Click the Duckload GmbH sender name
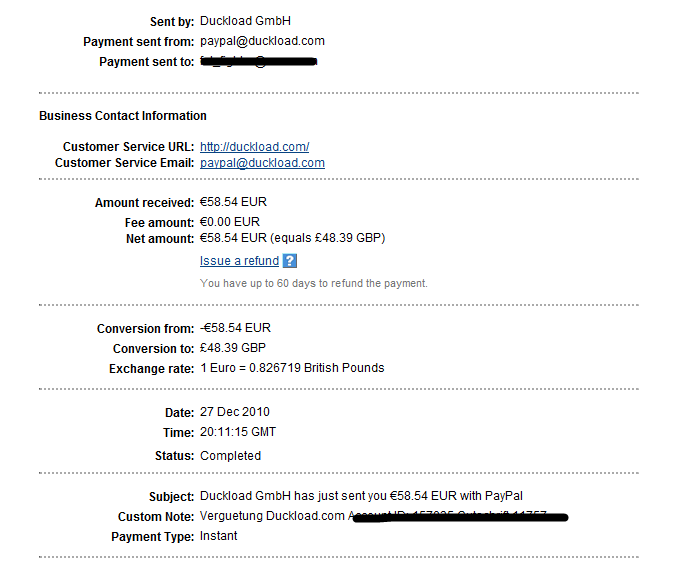Viewport: 685px width, 562px height. [x=245, y=21]
